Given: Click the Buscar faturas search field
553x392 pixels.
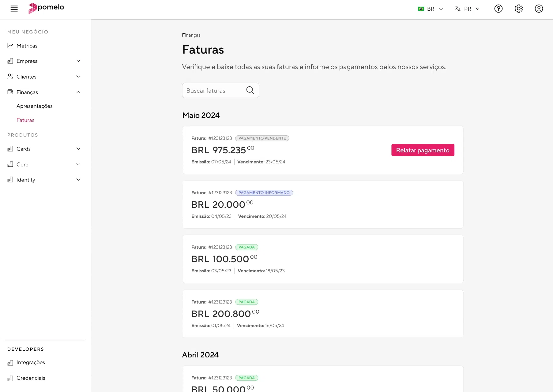Looking at the screenshot, I should (214, 91).
